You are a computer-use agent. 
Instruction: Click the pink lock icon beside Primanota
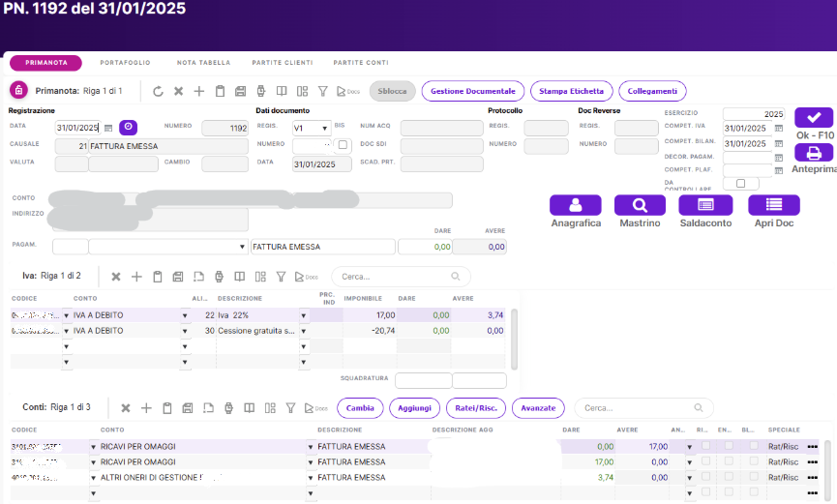(18, 90)
